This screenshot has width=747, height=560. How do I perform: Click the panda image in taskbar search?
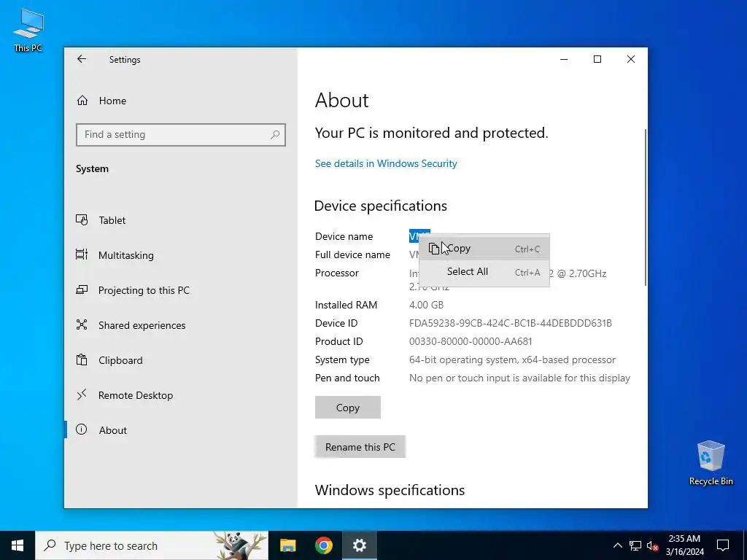pos(239,545)
